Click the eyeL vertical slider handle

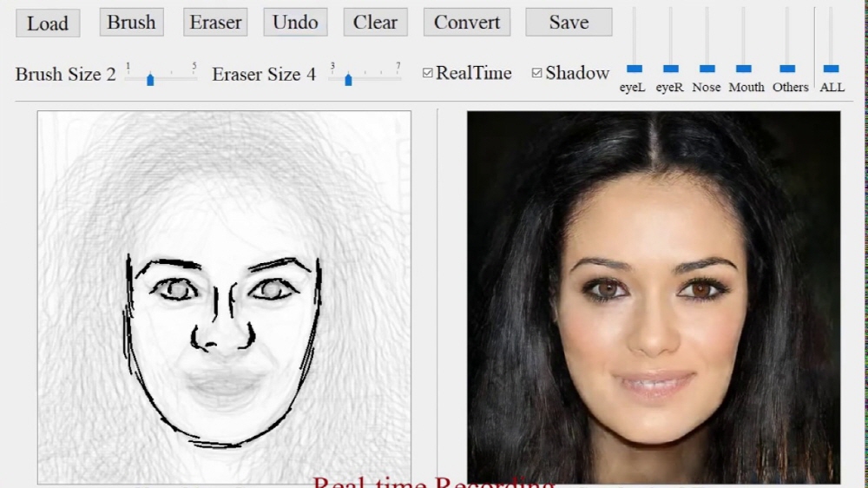click(x=635, y=68)
